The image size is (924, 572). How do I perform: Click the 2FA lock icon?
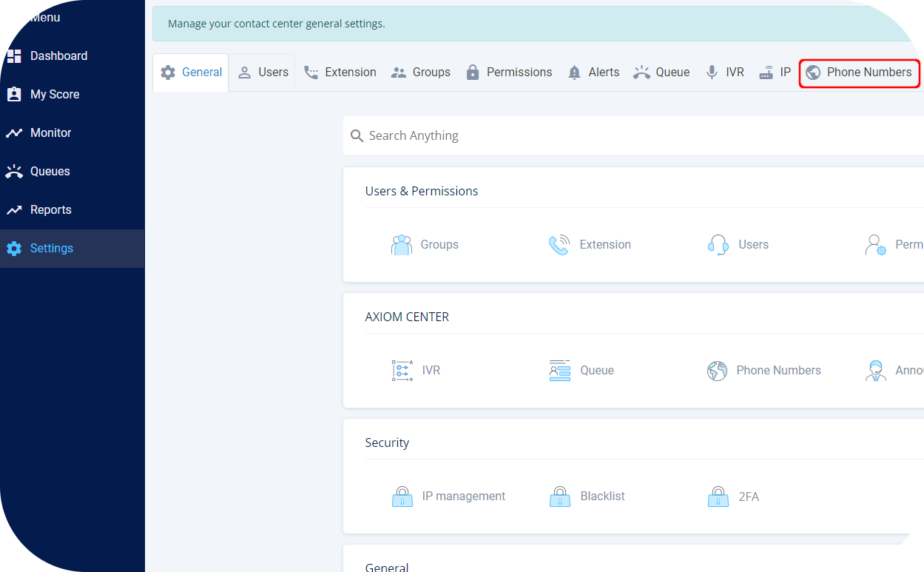click(x=718, y=497)
